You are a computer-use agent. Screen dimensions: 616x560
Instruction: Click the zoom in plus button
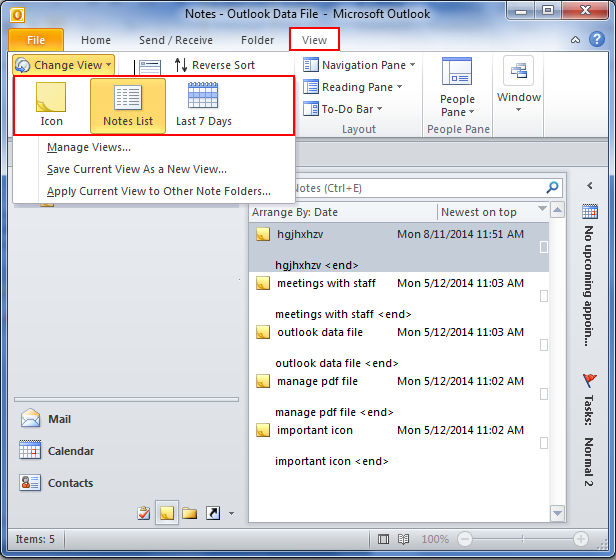[581, 539]
